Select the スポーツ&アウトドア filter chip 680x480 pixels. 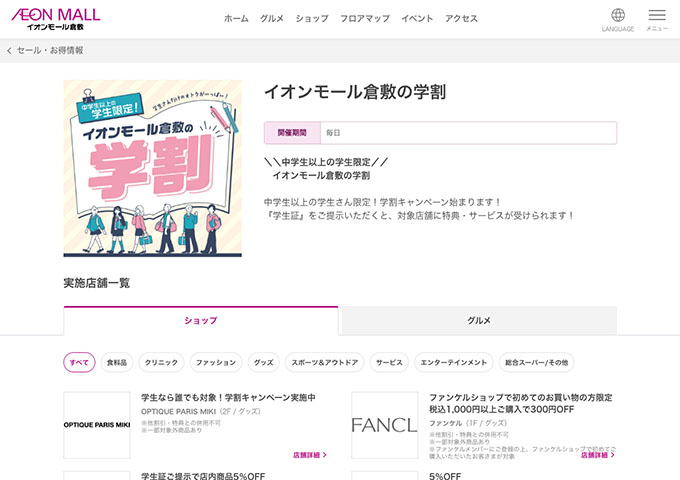[x=324, y=362]
